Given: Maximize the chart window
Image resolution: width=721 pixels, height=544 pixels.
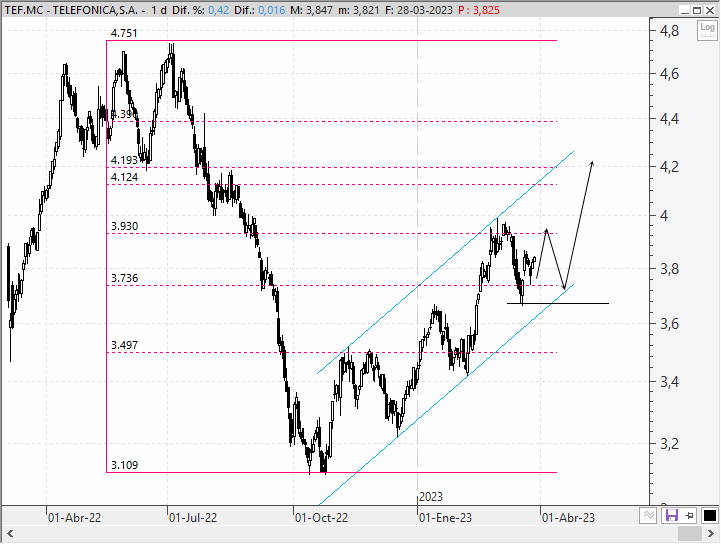Looking at the screenshot, I should click(x=698, y=10).
